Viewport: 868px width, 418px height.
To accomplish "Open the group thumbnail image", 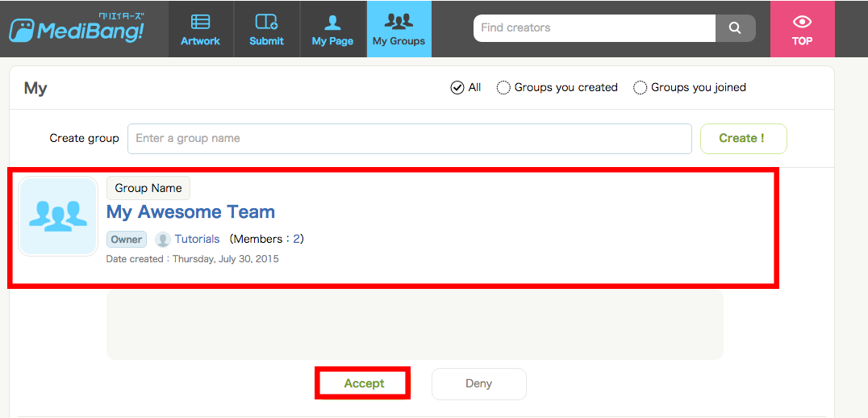I will coord(58,216).
